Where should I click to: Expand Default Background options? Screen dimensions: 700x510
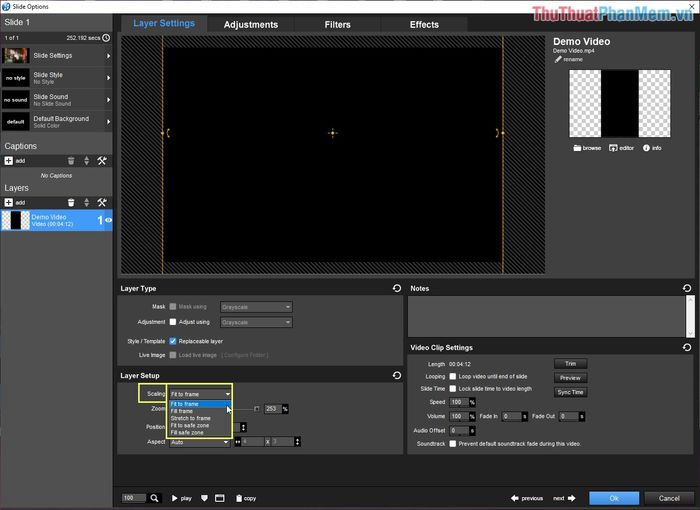pyautogui.click(x=108, y=121)
